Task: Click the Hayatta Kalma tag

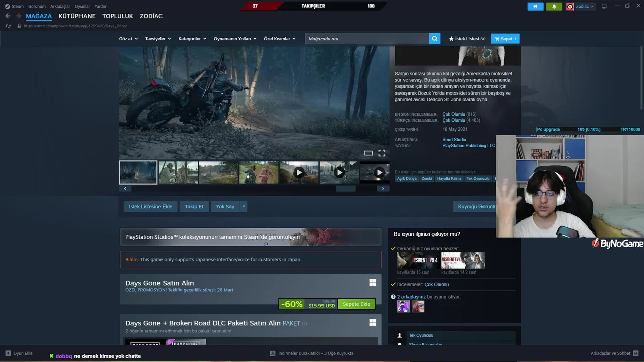Action: tap(449, 178)
